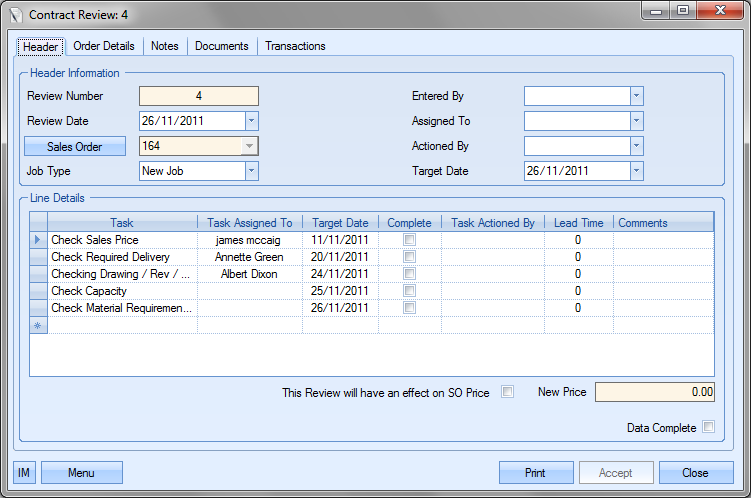Image resolution: width=751 pixels, height=498 pixels.
Task: Tick Complete checkbox for Check Sales Price
Action: (x=409, y=241)
